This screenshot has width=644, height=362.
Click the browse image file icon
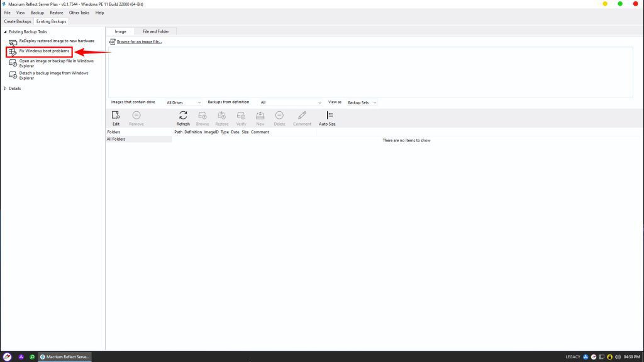112,41
